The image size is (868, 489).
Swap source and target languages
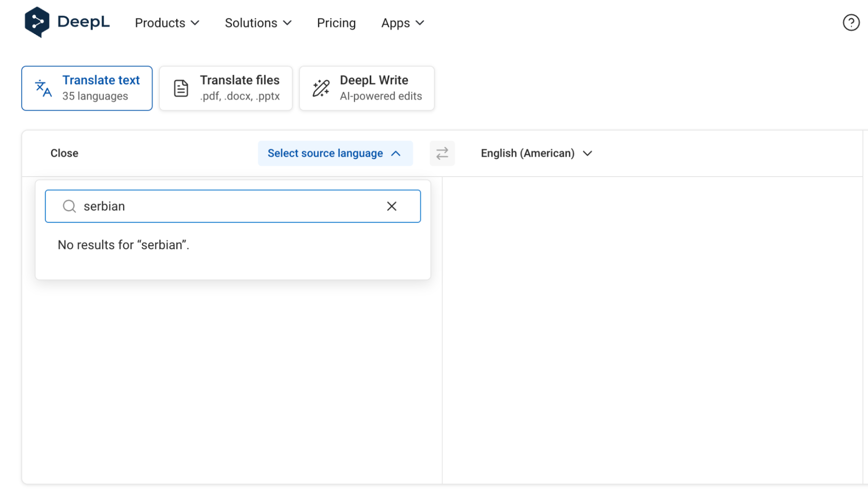(x=442, y=153)
